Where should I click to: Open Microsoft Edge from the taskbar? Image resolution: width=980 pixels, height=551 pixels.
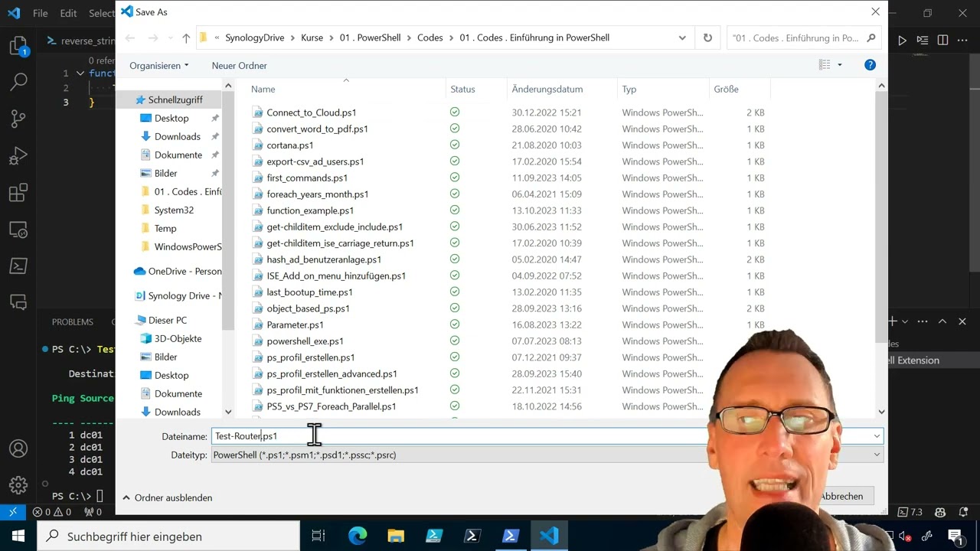pyautogui.click(x=358, y=536)
